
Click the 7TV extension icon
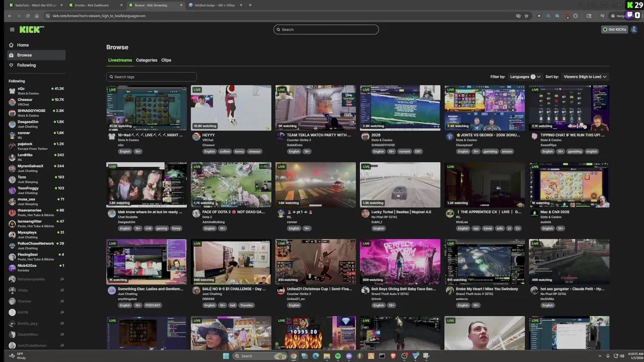(557, 16)
